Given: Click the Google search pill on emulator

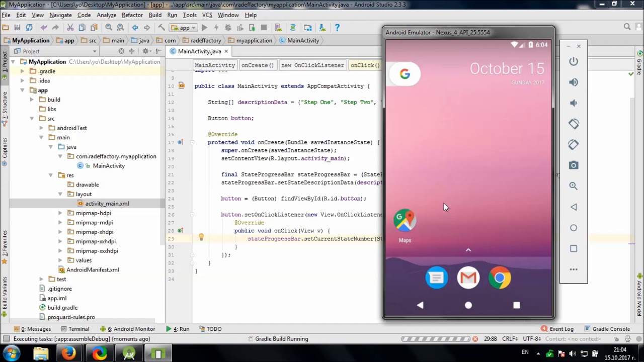Looking at the screenshot, I should pos(405,74).
